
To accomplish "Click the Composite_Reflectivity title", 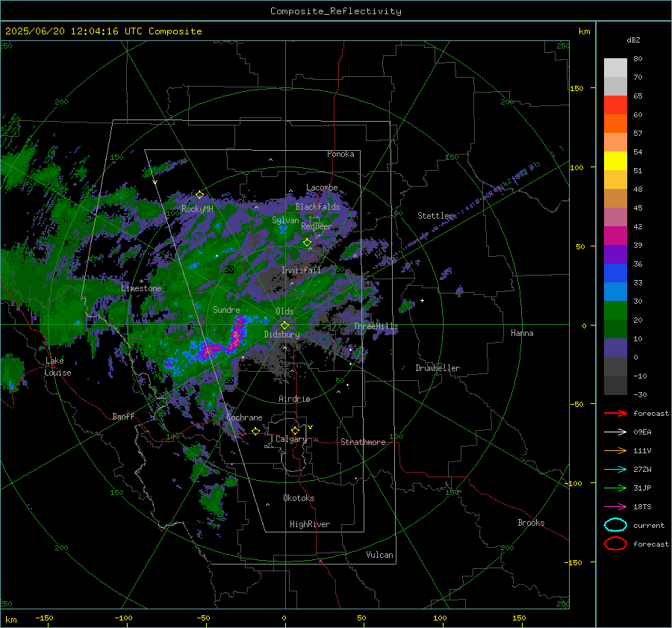I will [x=336, y=11].
